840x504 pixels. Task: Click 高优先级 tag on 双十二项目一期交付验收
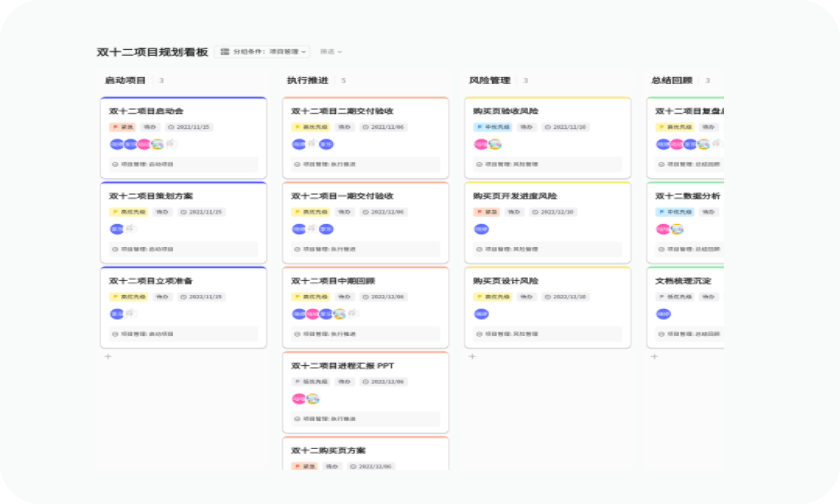pyautogui.click(x=311, y=212)
